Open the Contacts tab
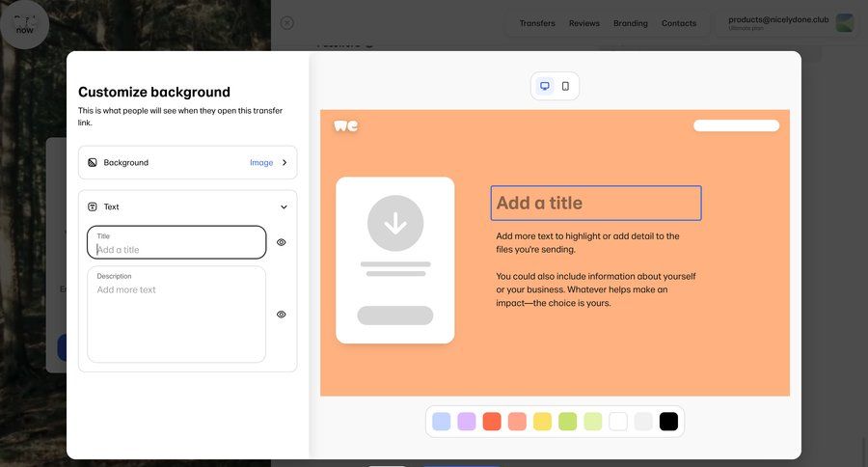Screen dimensions: 868x467 click(679, 23)
